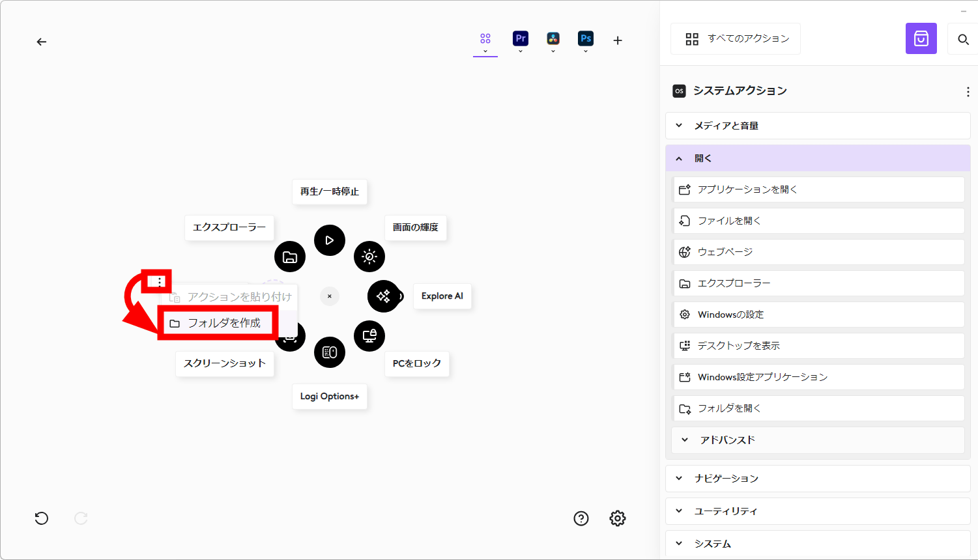Select the PC lock ring icon
978x560 pixels.
[x=369, y=336]
